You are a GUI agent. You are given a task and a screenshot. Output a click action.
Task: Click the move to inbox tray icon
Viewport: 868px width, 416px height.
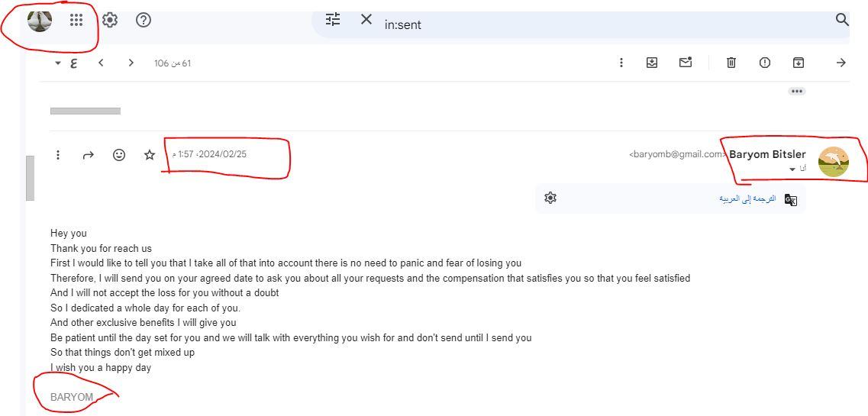click(652, 63)
